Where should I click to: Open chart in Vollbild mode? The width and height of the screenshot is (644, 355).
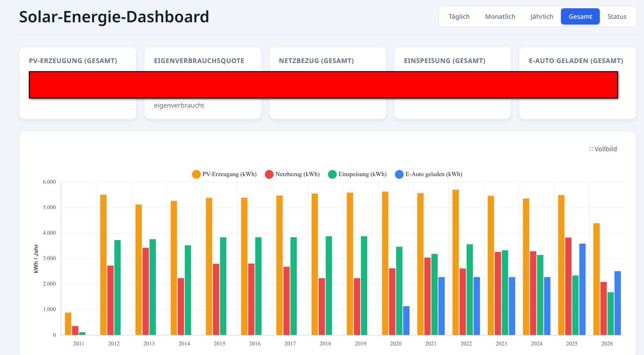(x=603, y=149)
